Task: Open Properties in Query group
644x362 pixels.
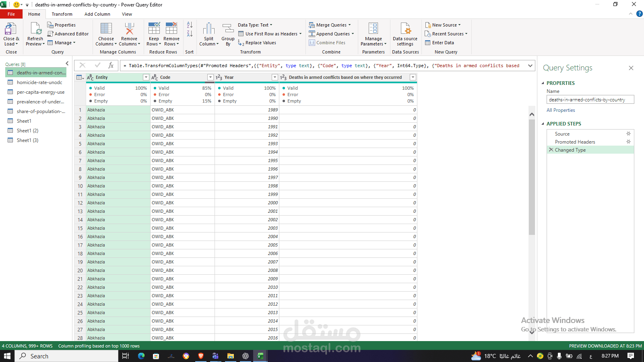Action: (x=61, y=25)
